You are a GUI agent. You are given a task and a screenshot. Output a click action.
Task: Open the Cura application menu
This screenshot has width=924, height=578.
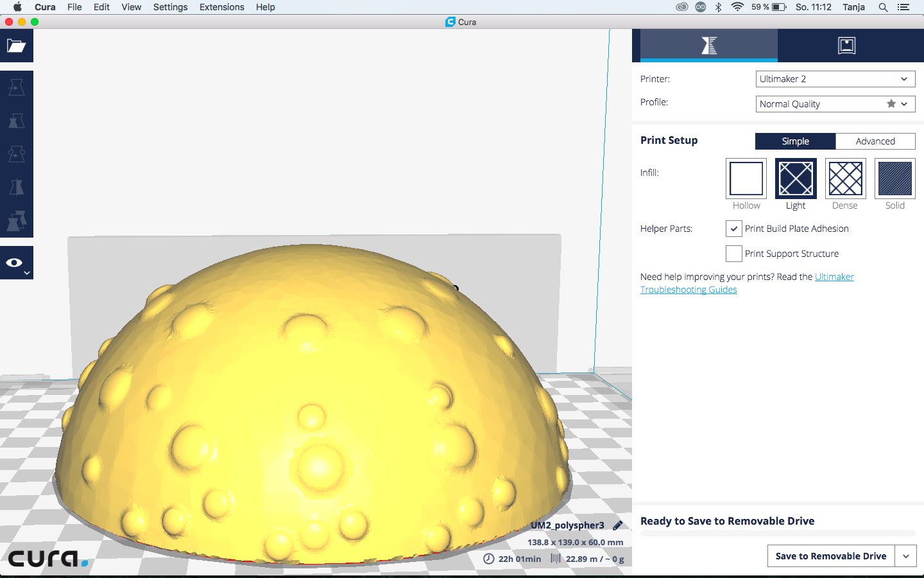tap(45, 7)
